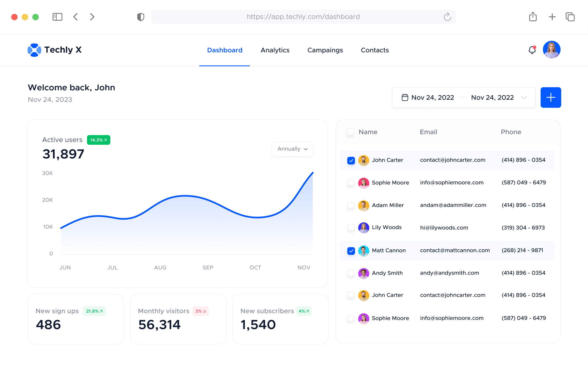Uncheck John Carter's row checkbox
This screenshot has height=367, width=588.
[351, 160]
